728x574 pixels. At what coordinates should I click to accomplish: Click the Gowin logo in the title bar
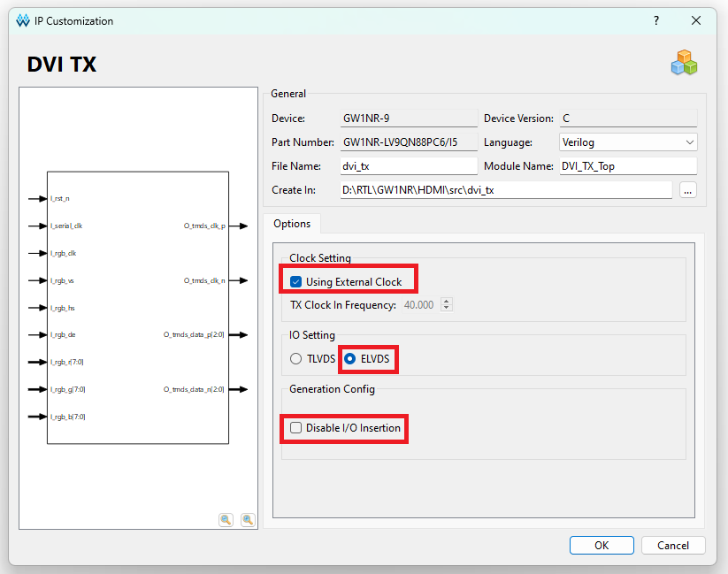point(22,20)
